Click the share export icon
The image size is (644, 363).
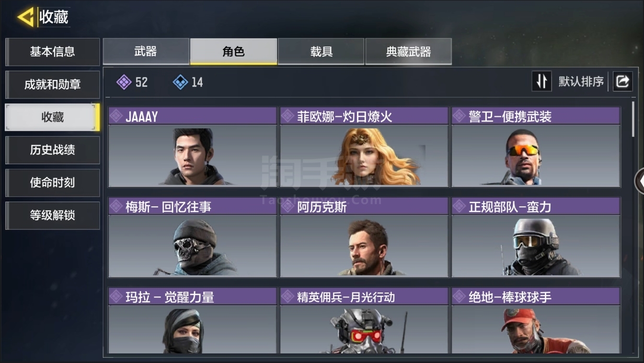[622, 82]
